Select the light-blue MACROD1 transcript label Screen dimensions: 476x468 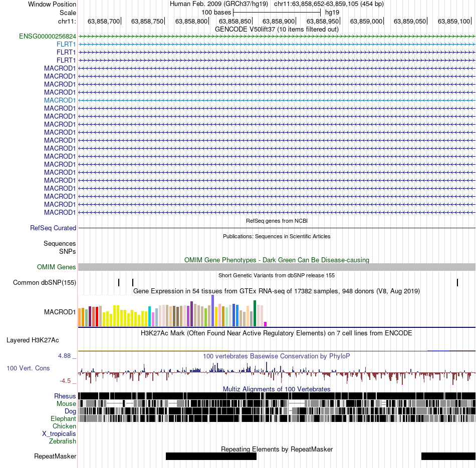(60, 101)
